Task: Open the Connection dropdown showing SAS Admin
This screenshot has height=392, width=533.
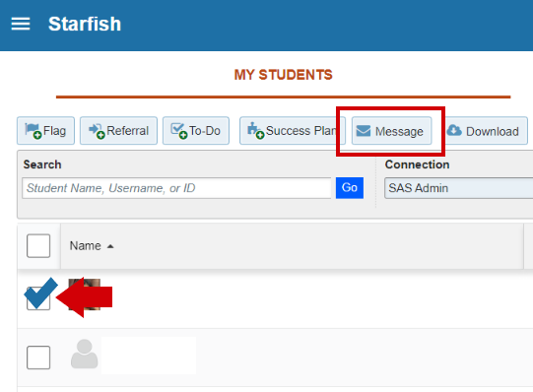Action: [458, 188]
